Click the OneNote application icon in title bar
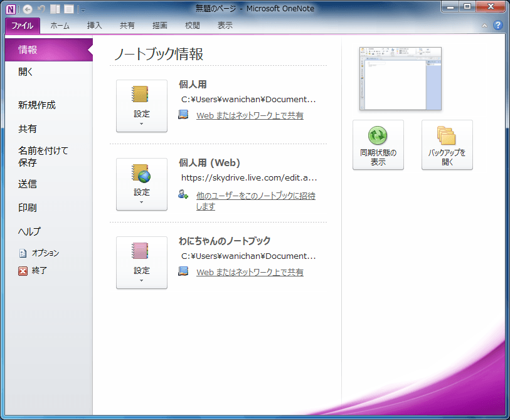The image size is (510, 420). click(x=11, y=9)
